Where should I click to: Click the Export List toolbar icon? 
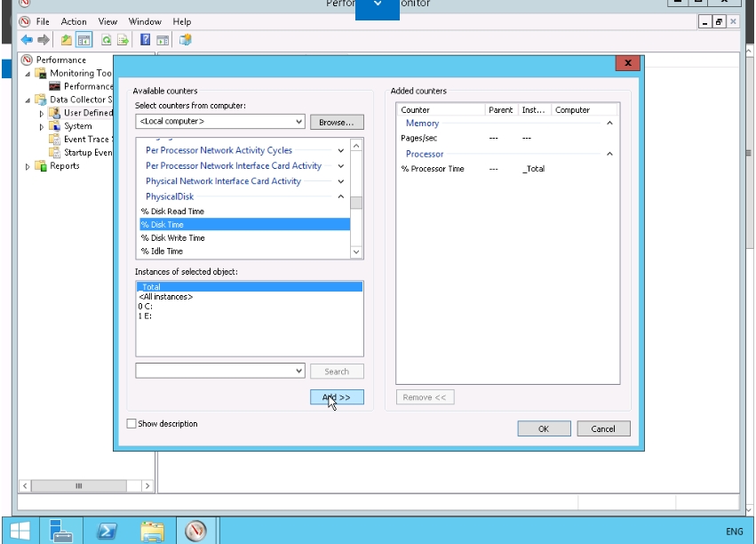pyautogui.click(x=123, y=40)
